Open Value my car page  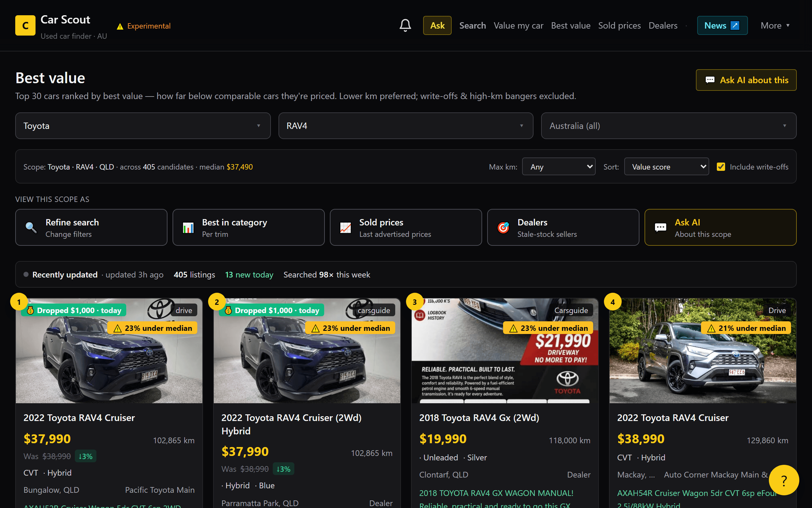point(518,25)
